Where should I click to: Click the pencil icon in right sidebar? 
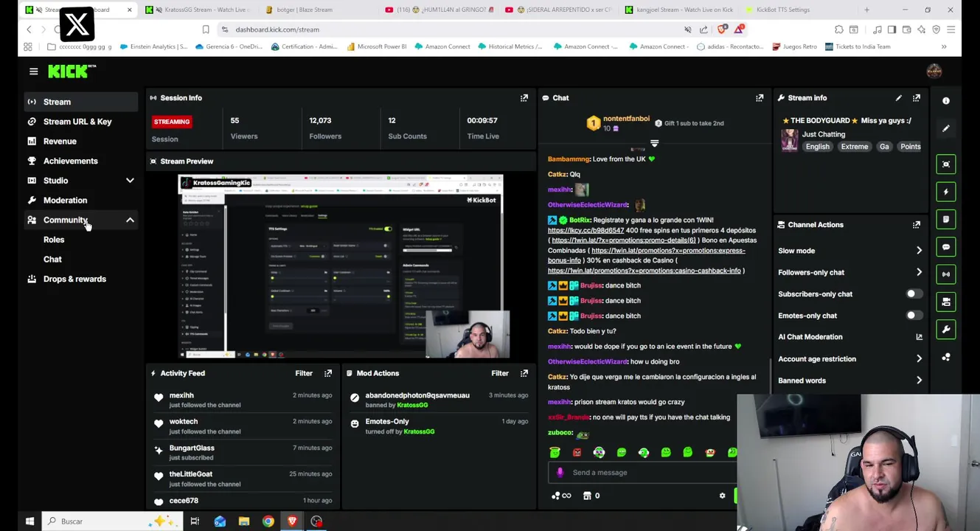click(x=946, y=128)
